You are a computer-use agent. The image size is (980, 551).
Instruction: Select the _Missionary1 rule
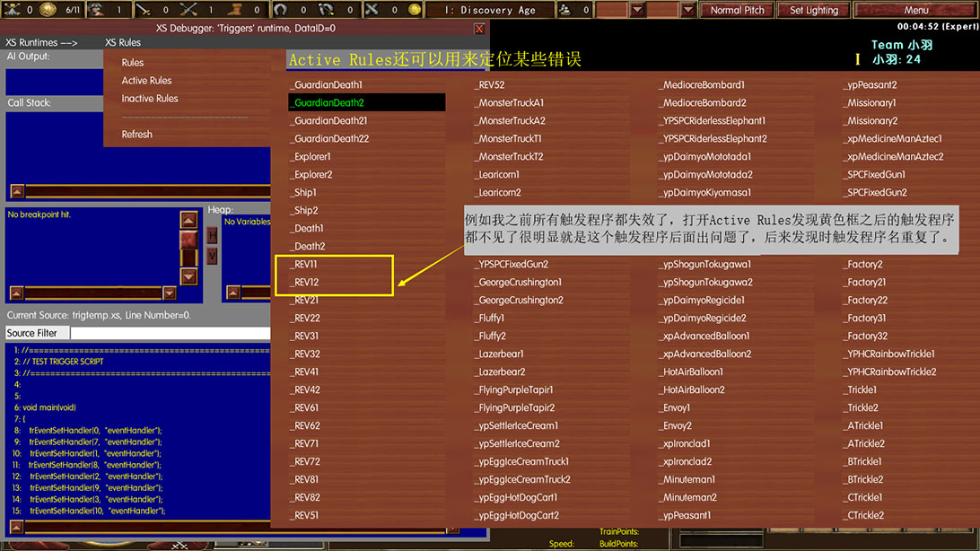(x=870, y=102)
